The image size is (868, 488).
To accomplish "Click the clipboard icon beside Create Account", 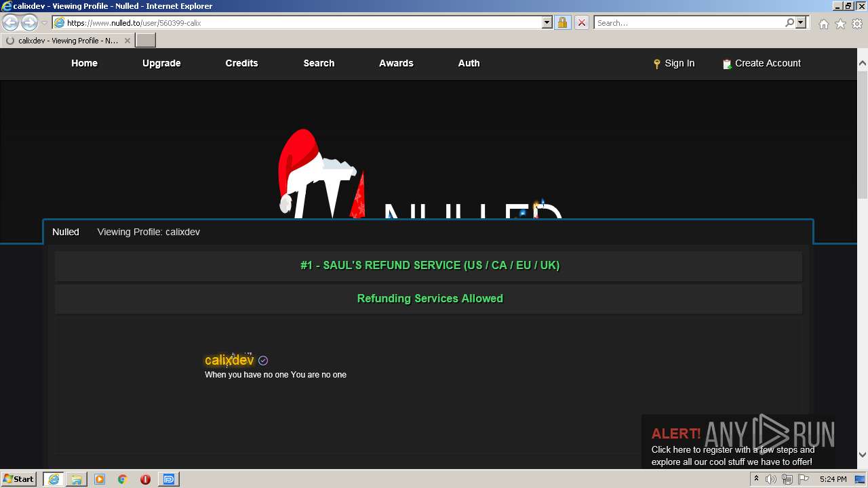I will click(727, 64).
